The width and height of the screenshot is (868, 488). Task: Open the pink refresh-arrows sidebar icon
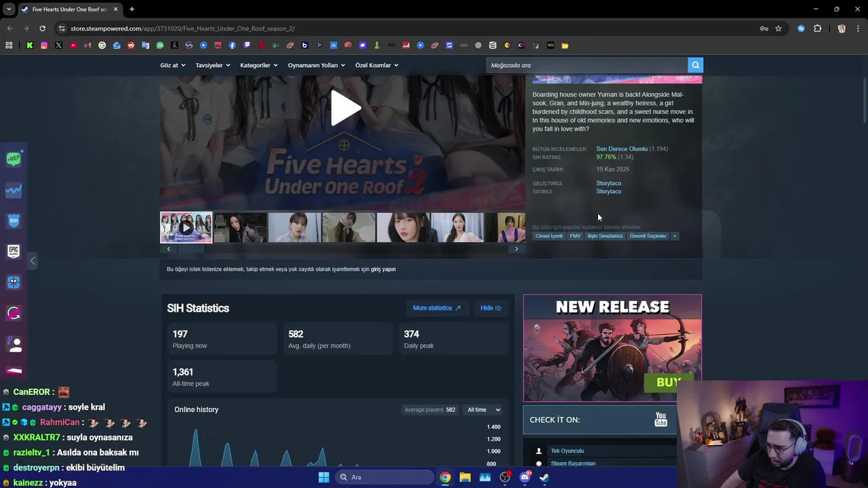click(x=14, y=313)
